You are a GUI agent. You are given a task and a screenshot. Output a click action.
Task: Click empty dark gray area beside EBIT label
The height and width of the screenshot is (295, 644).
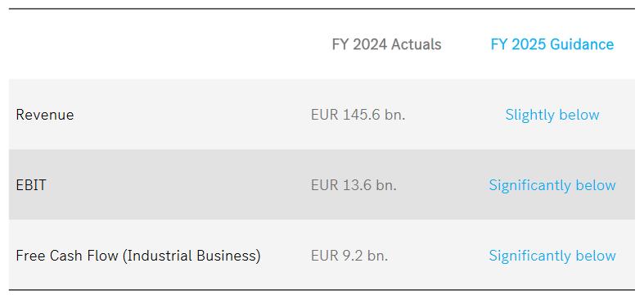point(177,185)
